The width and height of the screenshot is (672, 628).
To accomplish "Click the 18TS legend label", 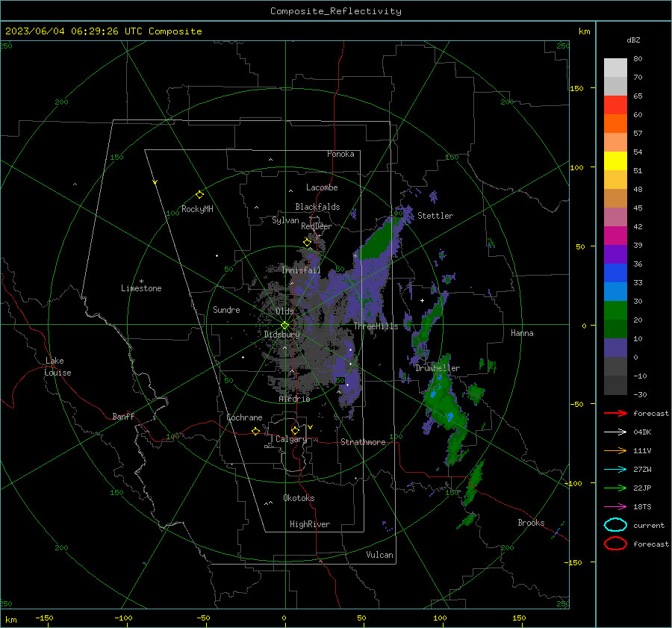I will 642,507.
